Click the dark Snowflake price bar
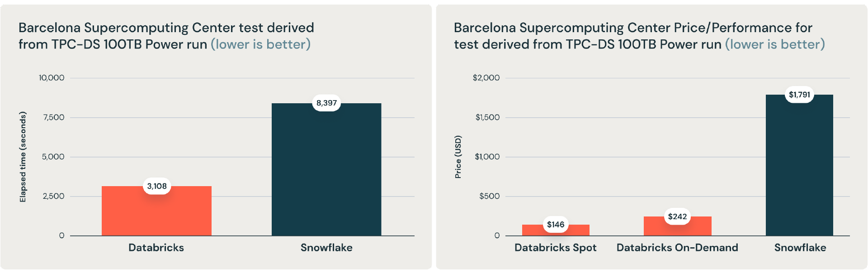The image size is (868, 274). click(x=799, y=172)
